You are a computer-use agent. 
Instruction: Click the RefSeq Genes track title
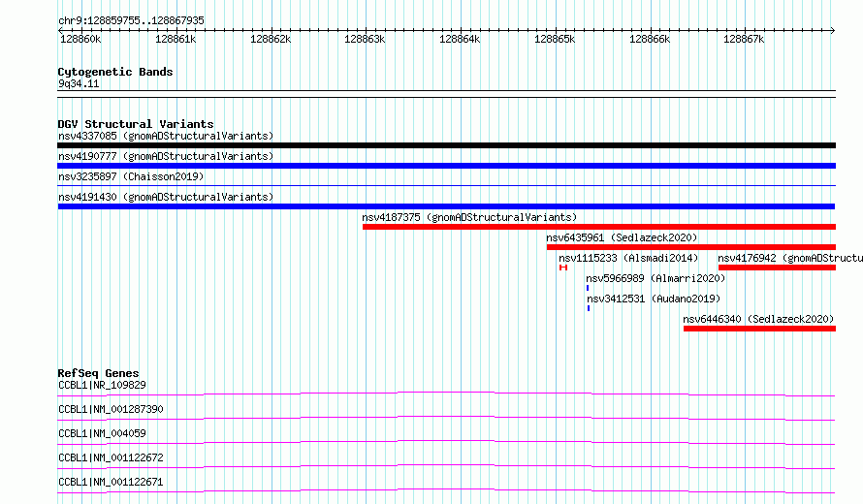click(98, 373)
